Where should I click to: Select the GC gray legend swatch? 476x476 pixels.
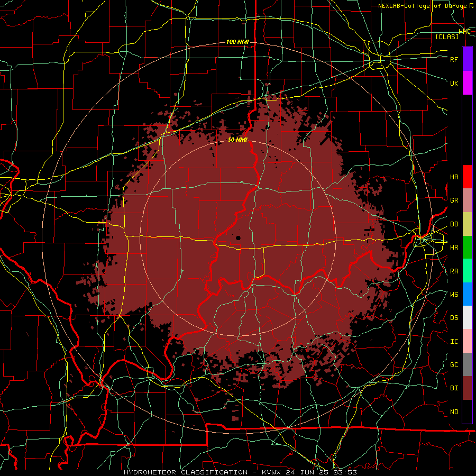point(467,364)
